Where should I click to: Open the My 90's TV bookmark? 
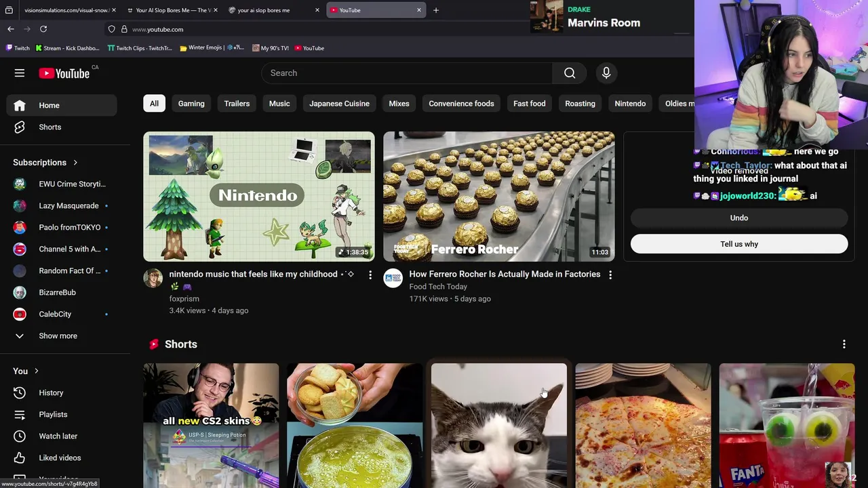[x=271, y=48]
